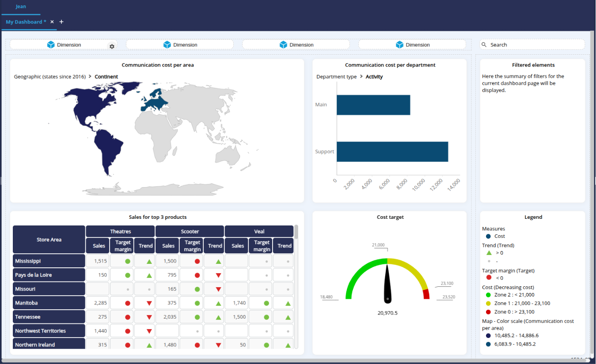Screen dimensions: 596x364
Task: Open Geographic (states since 2016) breadcrumb level
Action: click(x=49, y=77)
